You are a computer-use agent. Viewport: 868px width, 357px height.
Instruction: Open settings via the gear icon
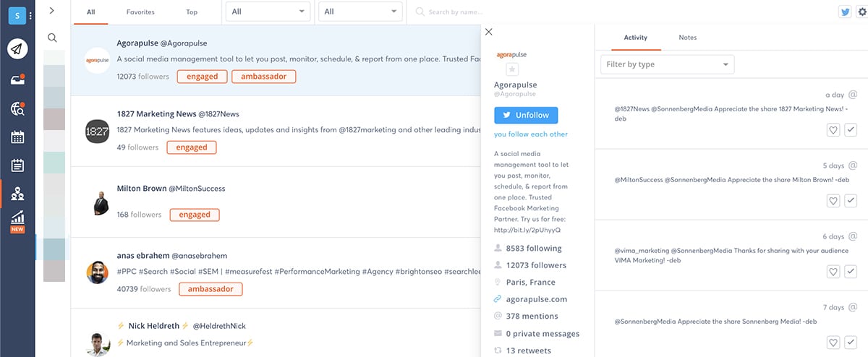861,12
